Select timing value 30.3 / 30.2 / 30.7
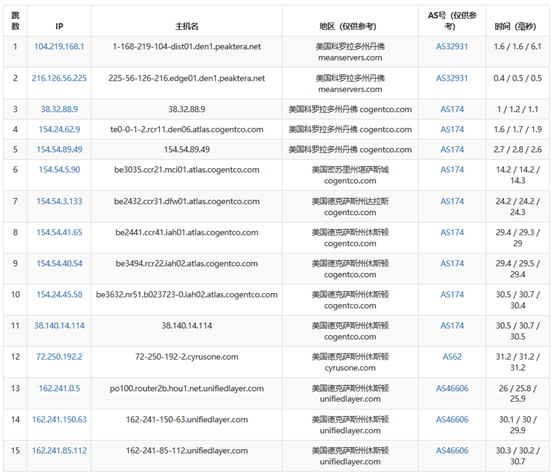Screen dimensions: 554x476 [517, 456]
